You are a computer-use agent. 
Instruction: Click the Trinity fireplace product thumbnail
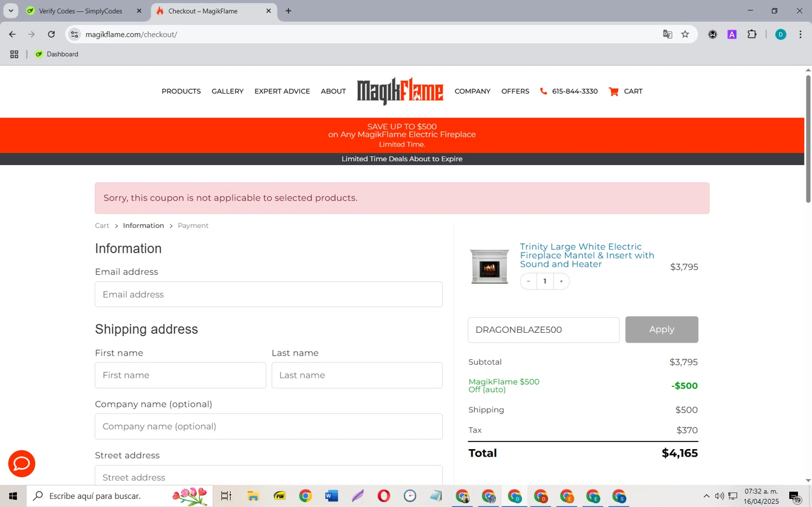(489, 266)
